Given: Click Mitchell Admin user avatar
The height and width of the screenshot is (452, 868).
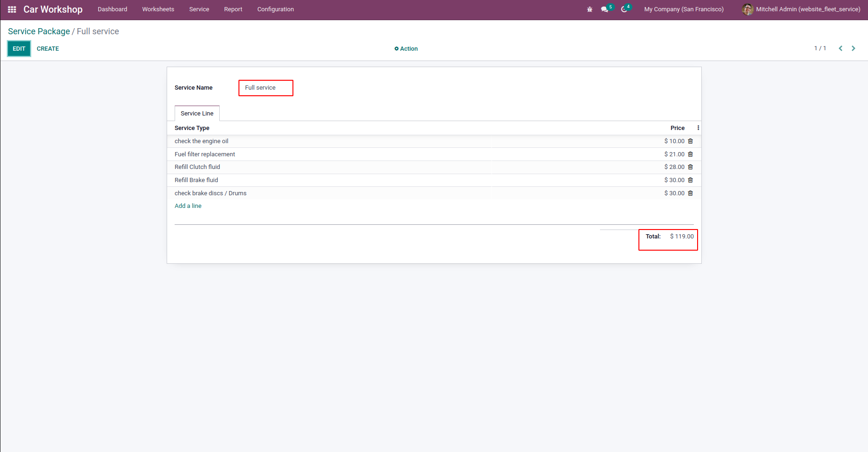Looking at the screenshot, I should tap(747, 9).
